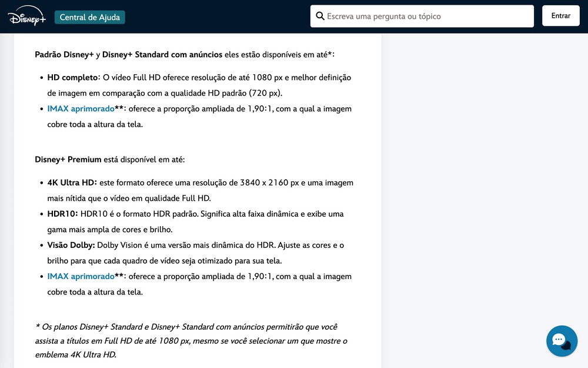Open the Central de Ajuda link

coord(89,17)
